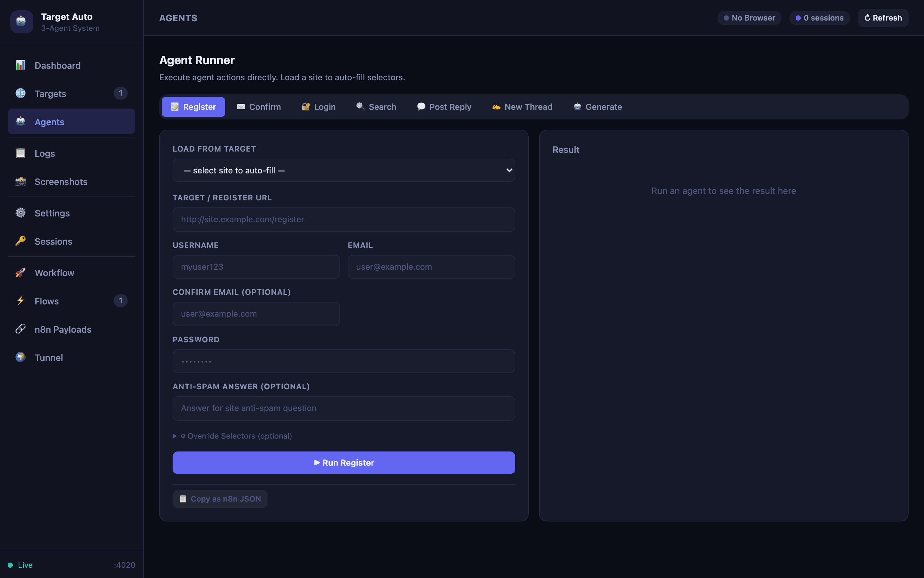Click the Logs clipboard icon
The width and height of the screenshot is (924, 578).
tap(21, 153)
